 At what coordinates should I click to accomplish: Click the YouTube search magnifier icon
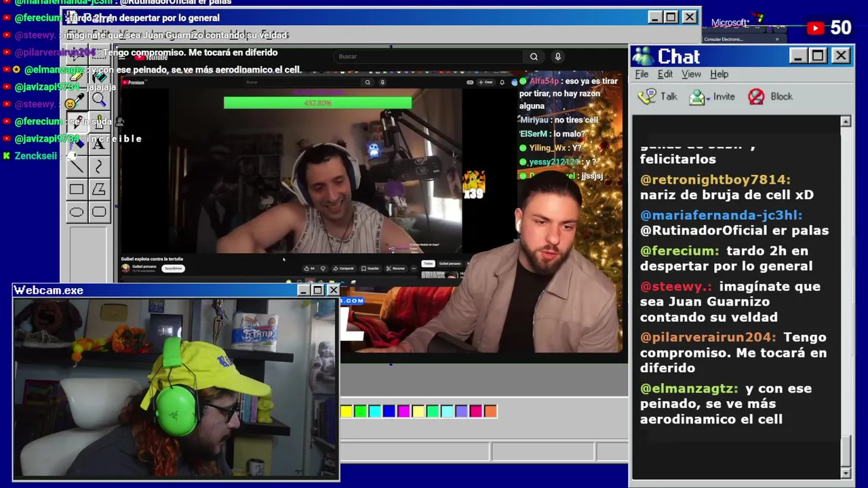(x=534, y=57)
